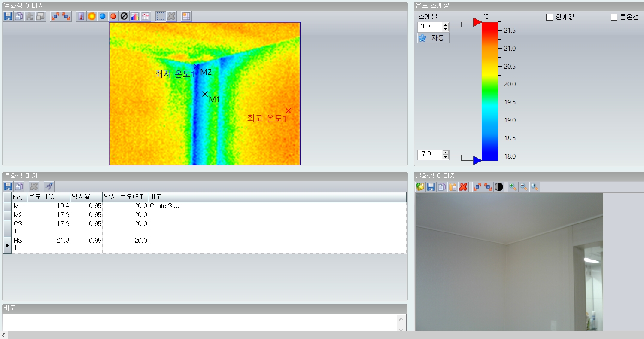Click the histogram icon in thermal toolbar
This screenshot has width=644, height=339.
pyautogui.click(x=135, y=16)
